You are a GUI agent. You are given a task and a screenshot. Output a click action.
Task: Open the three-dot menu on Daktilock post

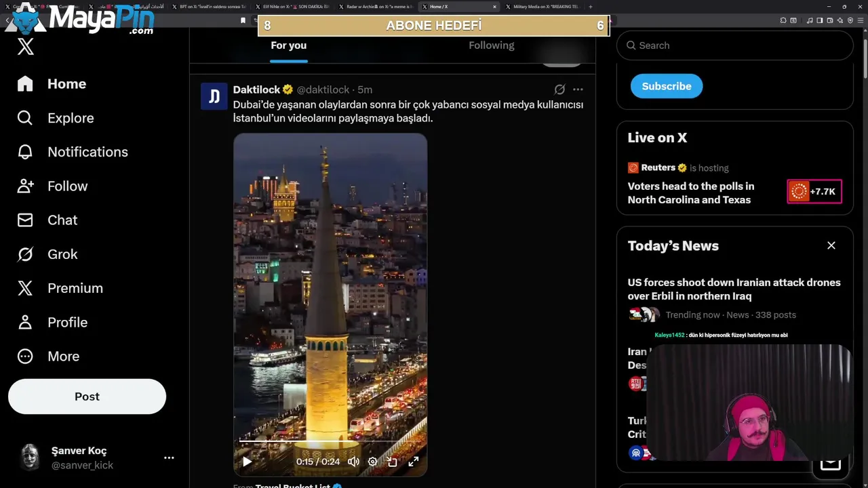[578, 89]
